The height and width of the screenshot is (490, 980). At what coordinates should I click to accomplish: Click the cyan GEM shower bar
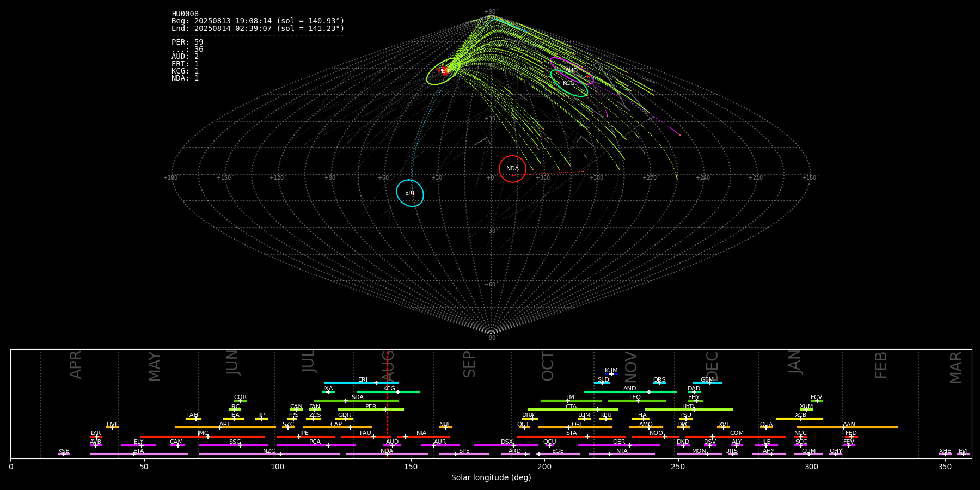click(x=707, y=383)
